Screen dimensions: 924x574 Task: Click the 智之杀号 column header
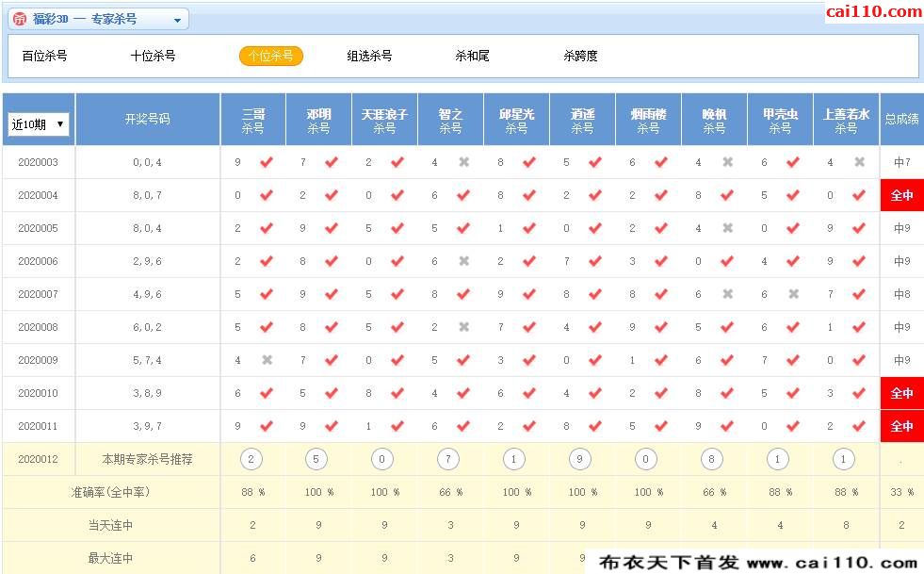click(x=451, y=120)
